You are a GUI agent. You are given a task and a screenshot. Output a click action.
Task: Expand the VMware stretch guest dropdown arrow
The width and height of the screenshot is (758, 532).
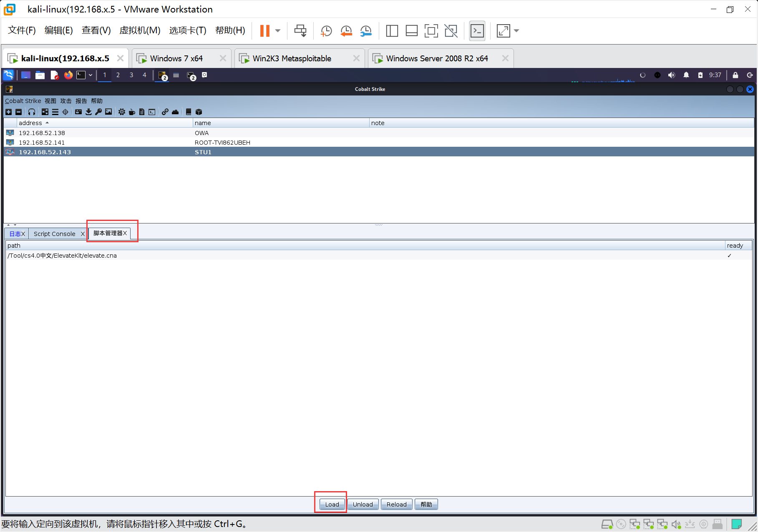(x=516, y=30)
